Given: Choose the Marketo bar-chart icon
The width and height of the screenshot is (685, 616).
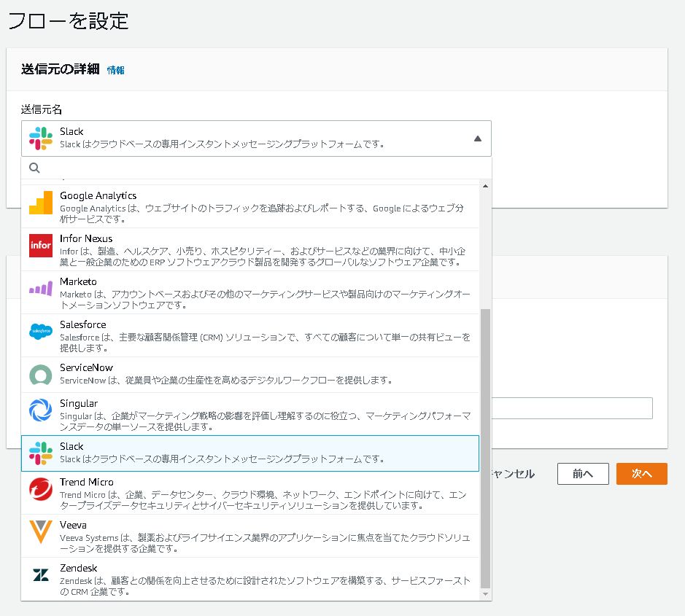Looking at the screenshot, I should tap(40, 288).
